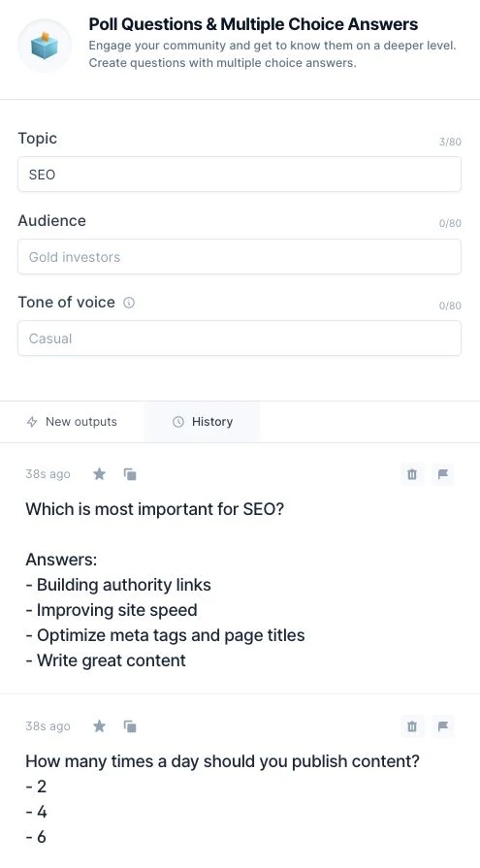This screenshot has height=868, width=480.
Task: Click the Poll Questions & Multiple Choice Answers heading
Action: coord(253,24)
